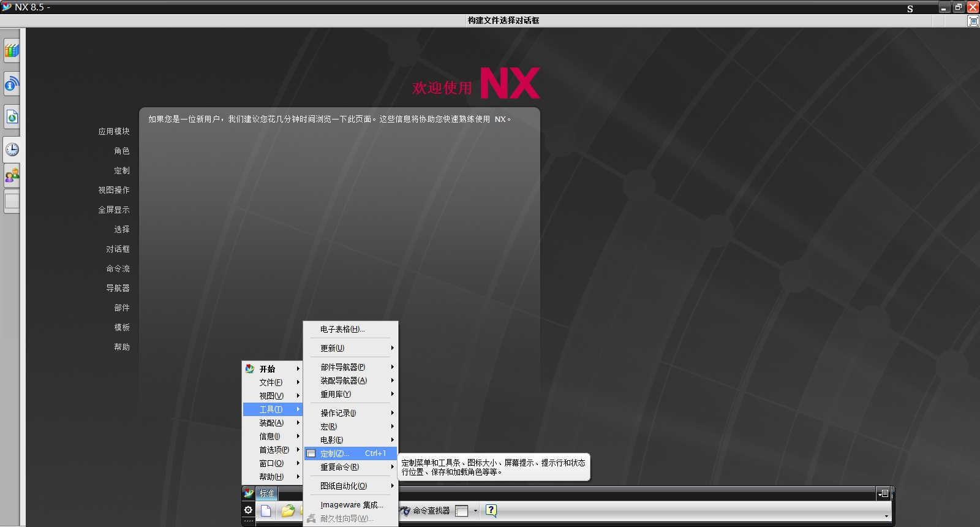Open the Roles people tab
Screen dimensions: 980x527
[12, 176]
